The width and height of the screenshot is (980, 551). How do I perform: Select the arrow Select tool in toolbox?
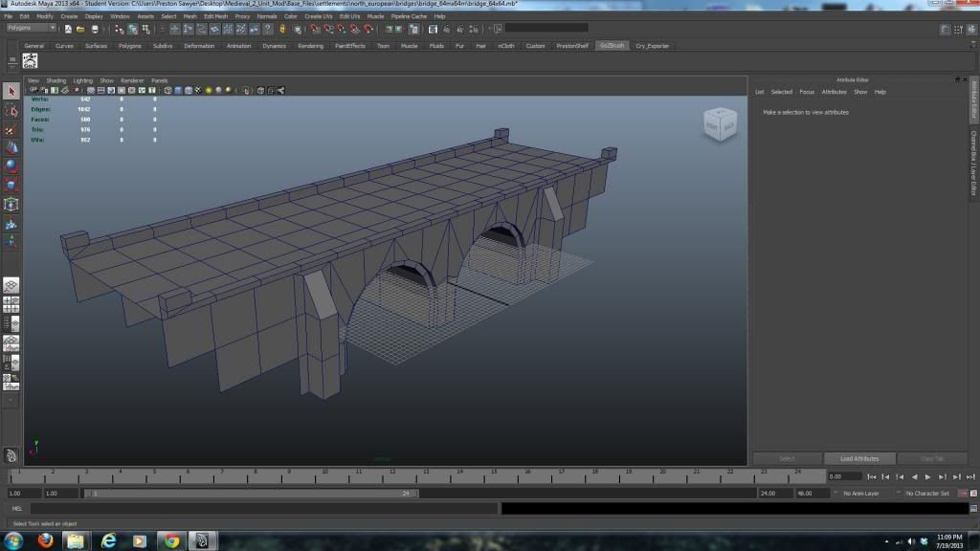pos(11,91)
